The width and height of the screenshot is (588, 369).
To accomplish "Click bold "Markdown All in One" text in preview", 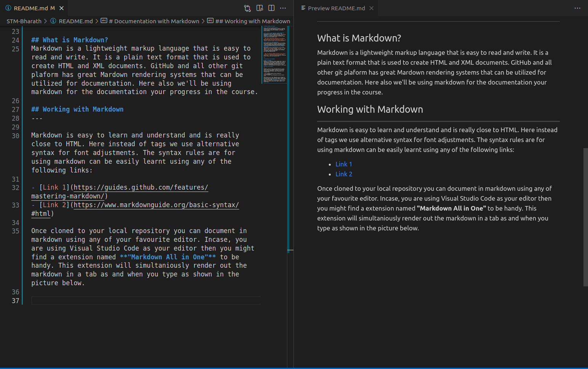I will pos(451,208).
